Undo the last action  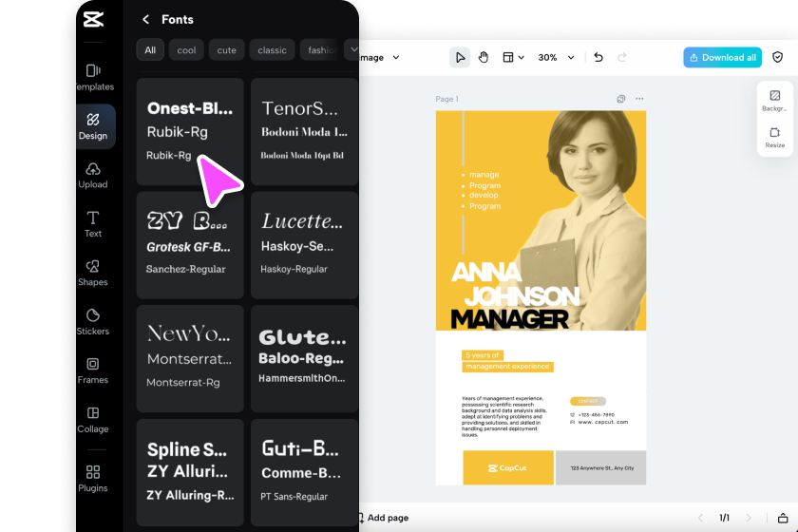coord(598,58)
